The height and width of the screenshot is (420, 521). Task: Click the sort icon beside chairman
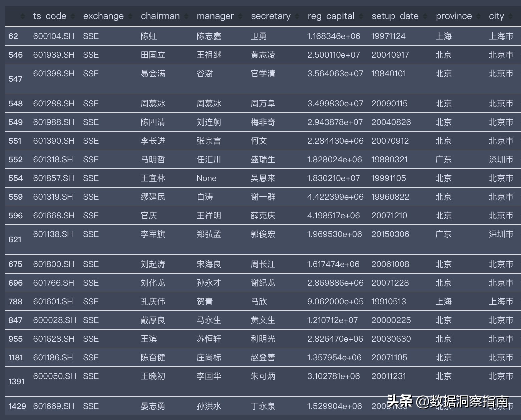[x=186, y=16]
